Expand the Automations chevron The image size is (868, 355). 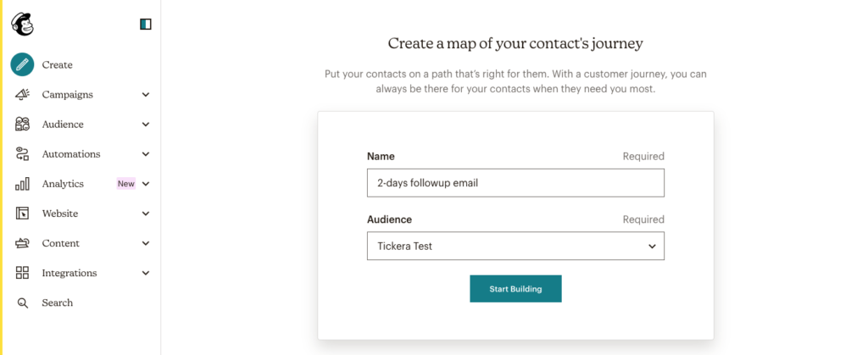tap(146, 154)
